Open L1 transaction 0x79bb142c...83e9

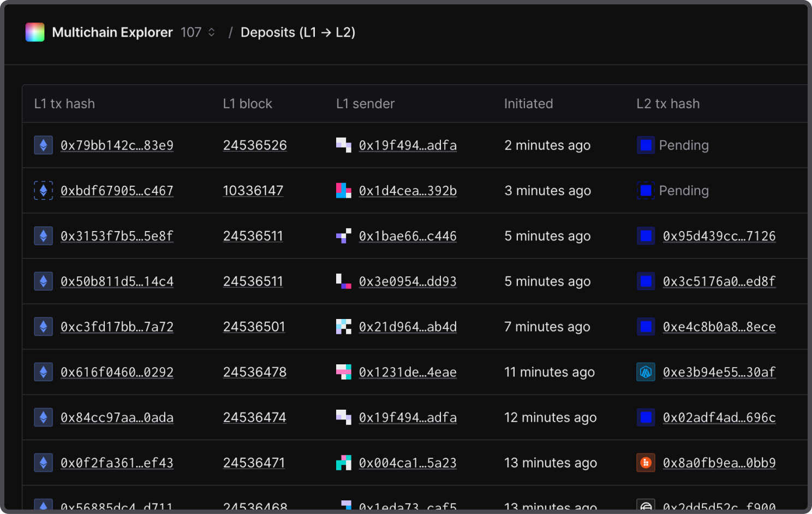[117, 145]
